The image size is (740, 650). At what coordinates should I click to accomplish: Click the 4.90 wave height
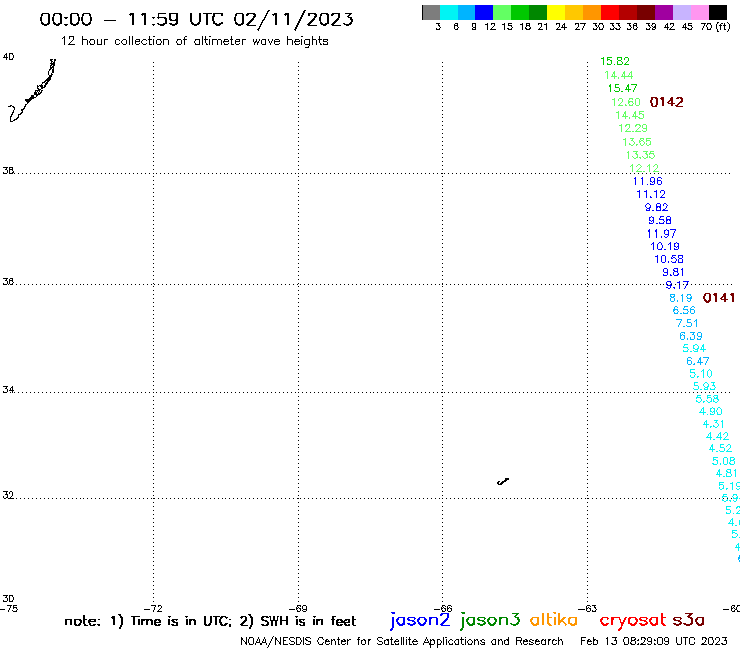711,412
